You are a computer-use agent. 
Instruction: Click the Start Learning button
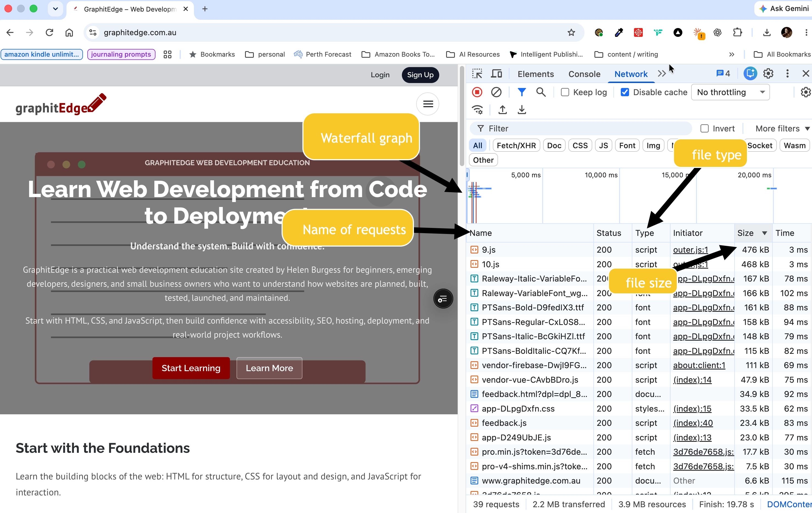(191, 368)
